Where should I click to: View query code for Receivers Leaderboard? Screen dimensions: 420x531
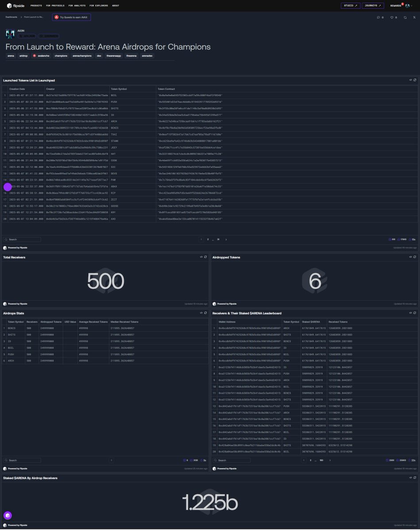[410, 313]
